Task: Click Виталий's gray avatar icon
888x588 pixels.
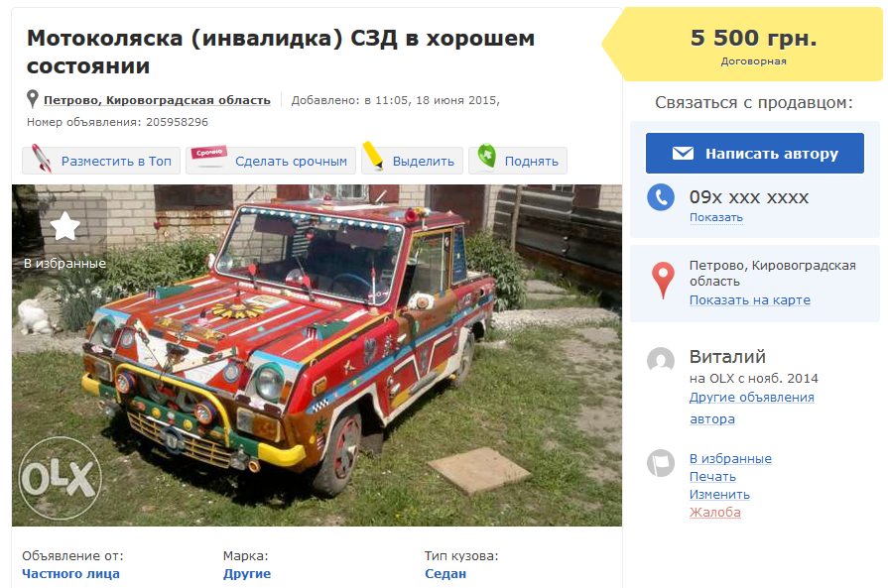Action: [661, 361]
